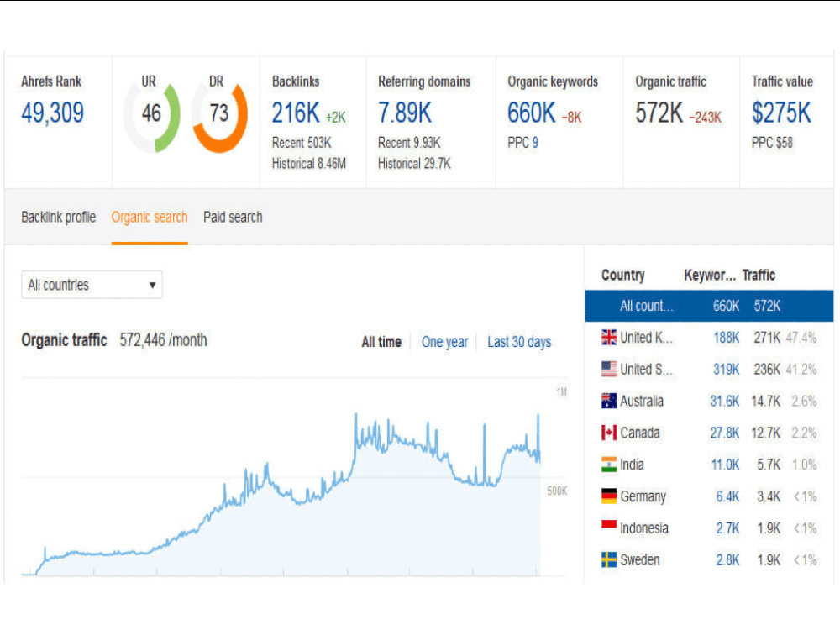Viewport: 840px width, 630px height.
Task: Click the United States flag icon
Action: coord(608,369)
